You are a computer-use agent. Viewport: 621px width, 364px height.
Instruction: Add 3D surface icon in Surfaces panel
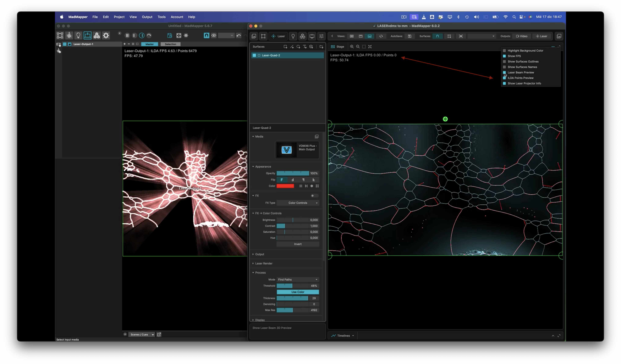311,47
